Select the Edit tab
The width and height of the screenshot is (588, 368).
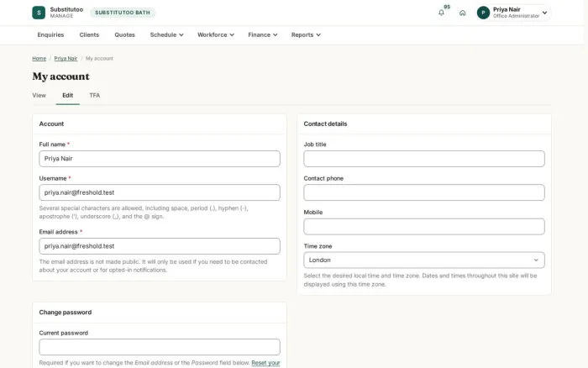67,95
